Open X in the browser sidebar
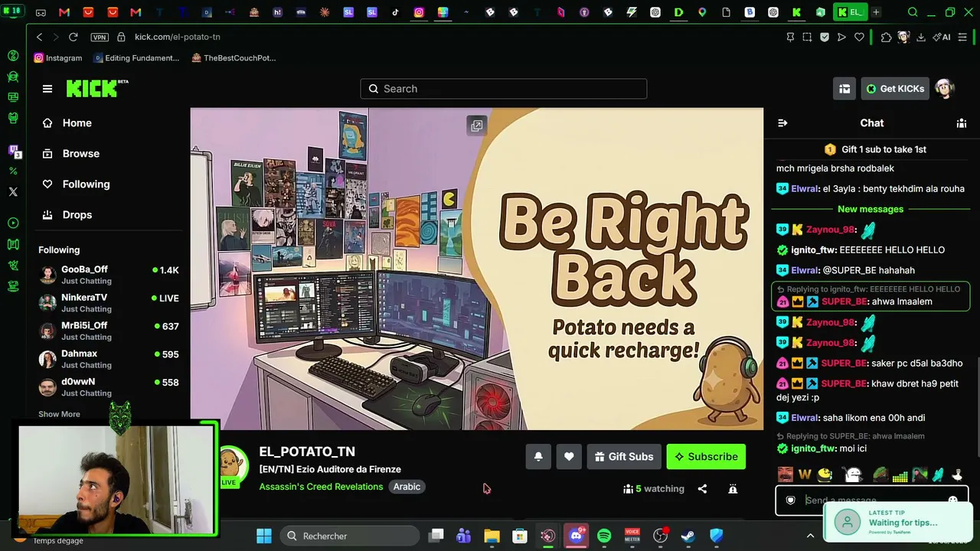Screen dimensions: 980x551 click(x=13, y=191)
